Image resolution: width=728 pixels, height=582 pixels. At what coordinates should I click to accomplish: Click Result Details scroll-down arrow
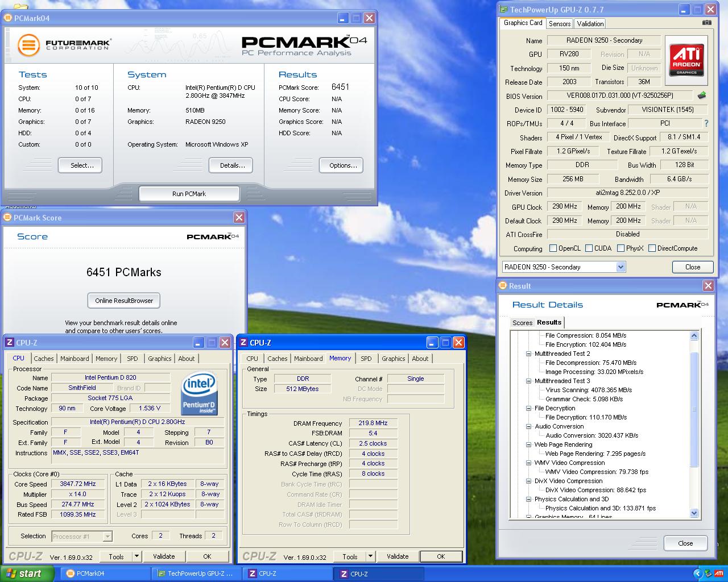(x=694, y=513)
